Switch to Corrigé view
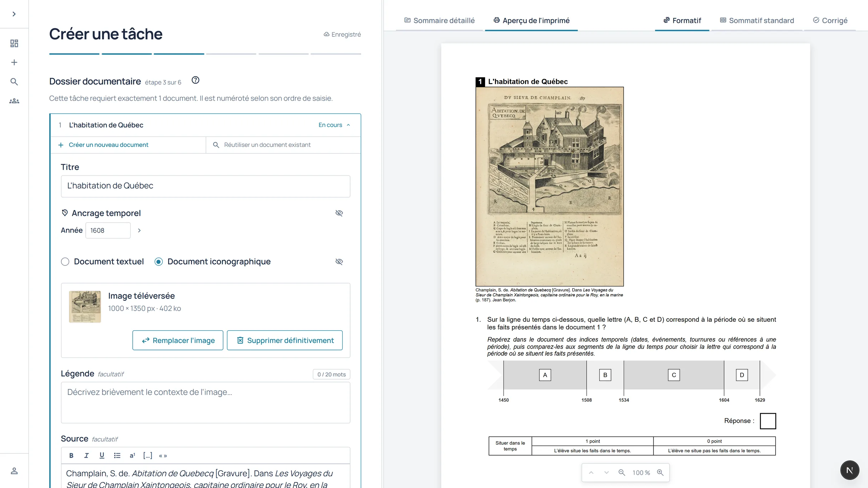 (830, 20)
